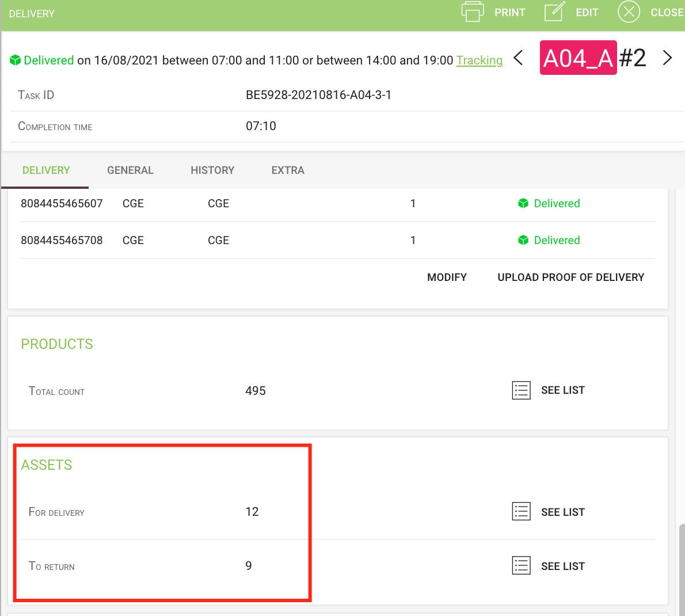Click Delivered status text of 8084455465607
The height and width of the screenshot is (616, 685).
tap(557, 204)
